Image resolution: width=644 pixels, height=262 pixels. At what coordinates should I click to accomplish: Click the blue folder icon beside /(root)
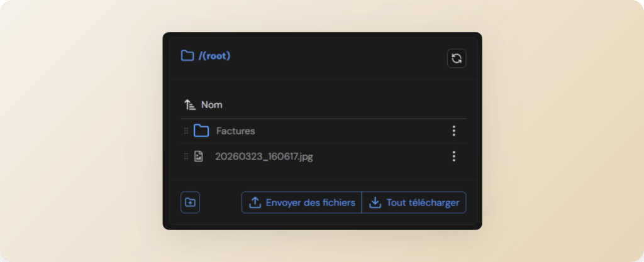pos(187,55)
